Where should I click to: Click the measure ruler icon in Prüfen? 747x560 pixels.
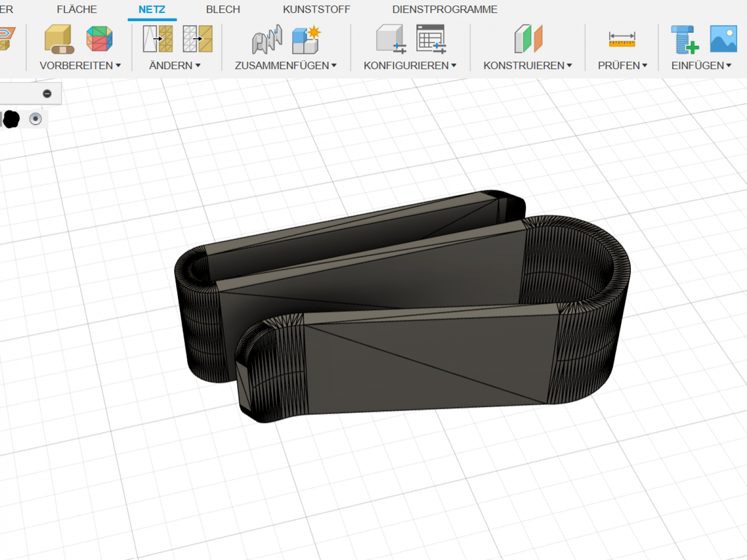[622, 39]
